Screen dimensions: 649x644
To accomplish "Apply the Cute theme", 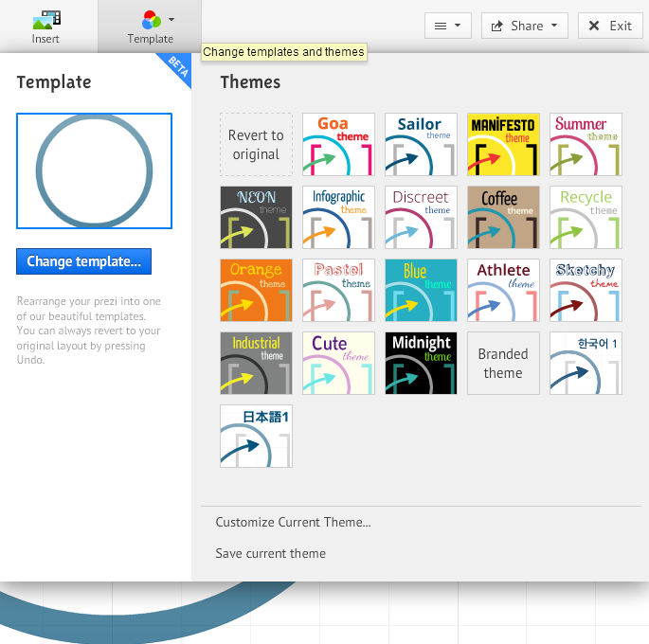I will point(338,363).
